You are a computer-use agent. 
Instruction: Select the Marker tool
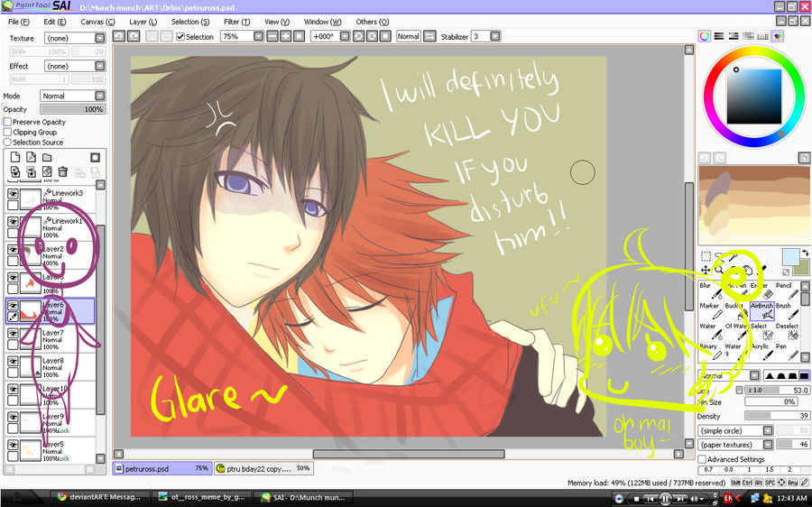pos(711,310)
